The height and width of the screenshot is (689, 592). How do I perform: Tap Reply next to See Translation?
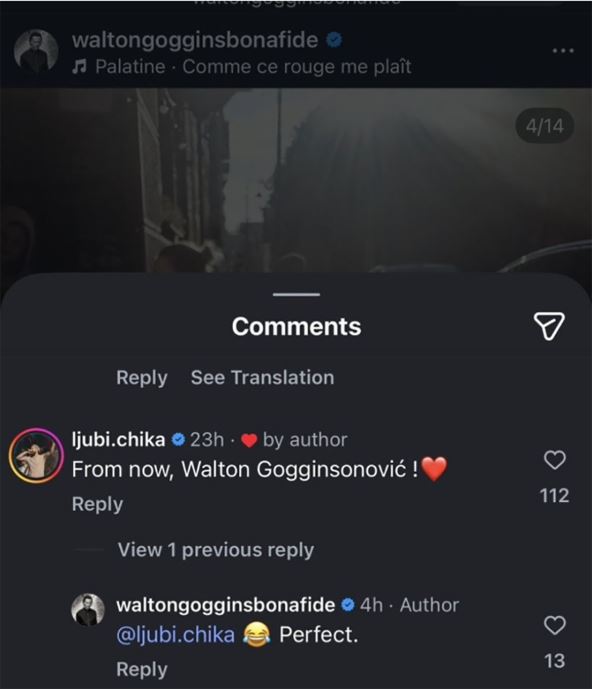pos(142,377)
